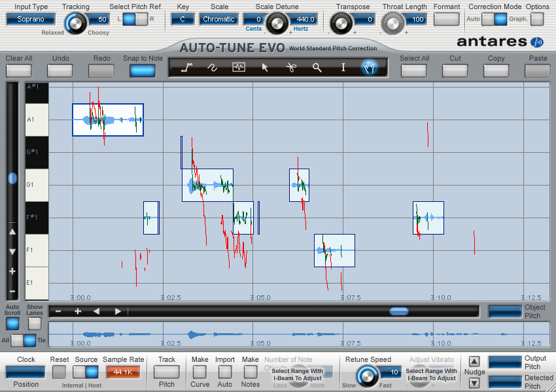Click the Retune Speed value 10
Viewport: 556px width, 392px height.
(x=390, y=372)
